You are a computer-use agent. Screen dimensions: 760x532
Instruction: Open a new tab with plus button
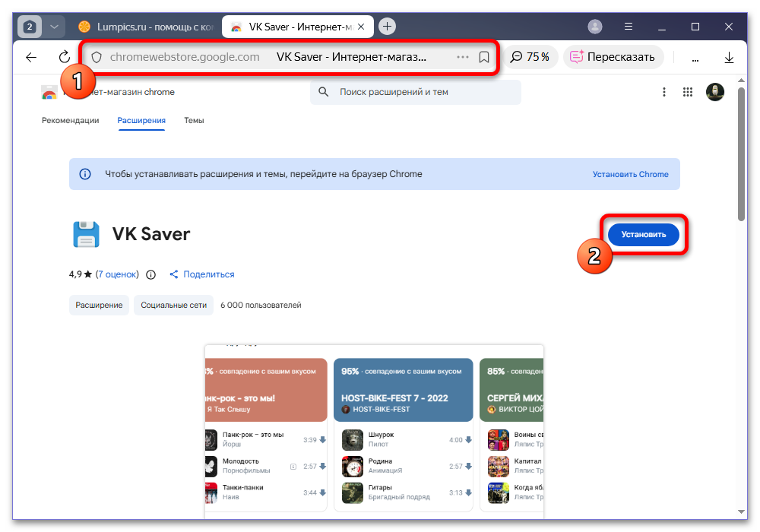coord(388,27)
